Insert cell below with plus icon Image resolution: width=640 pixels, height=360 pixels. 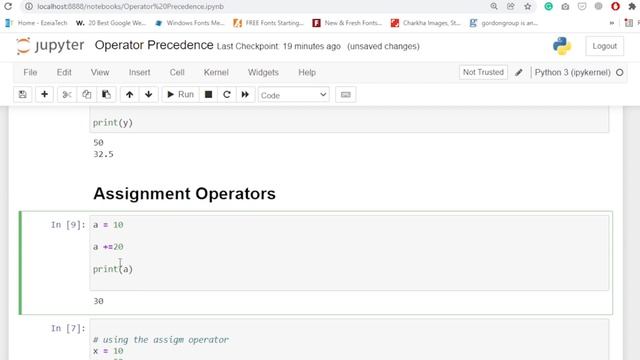(x=44, y=95)
